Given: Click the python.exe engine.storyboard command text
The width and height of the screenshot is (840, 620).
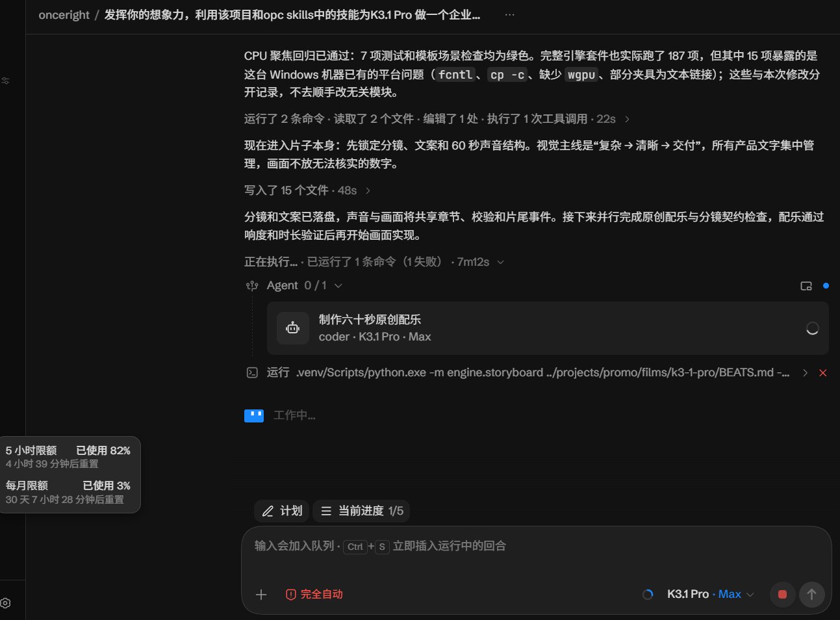Looking at the screenshot, I should [x=543, y=372].
